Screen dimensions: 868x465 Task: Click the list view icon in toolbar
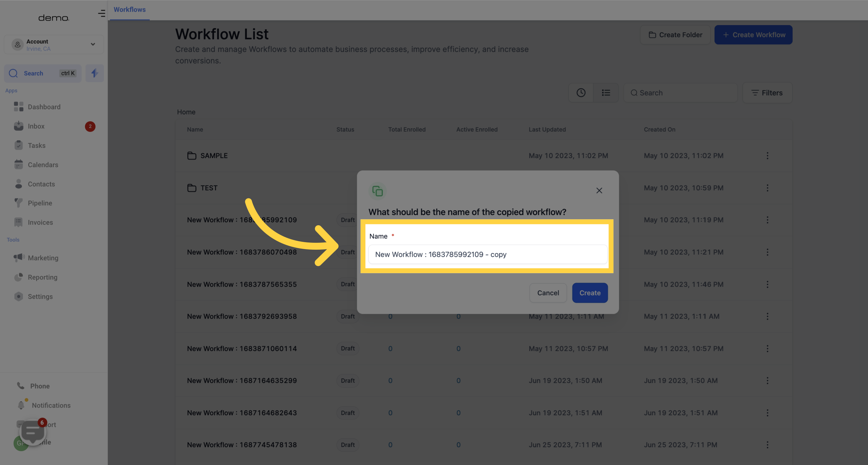(606, 92)
